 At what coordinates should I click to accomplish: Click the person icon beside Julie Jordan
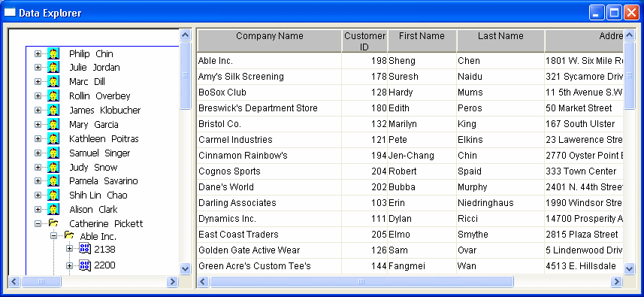(x=53, y=68)
